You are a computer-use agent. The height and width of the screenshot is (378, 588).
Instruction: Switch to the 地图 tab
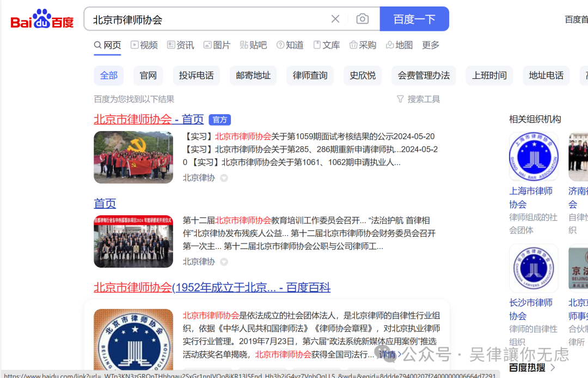point(399,45)
